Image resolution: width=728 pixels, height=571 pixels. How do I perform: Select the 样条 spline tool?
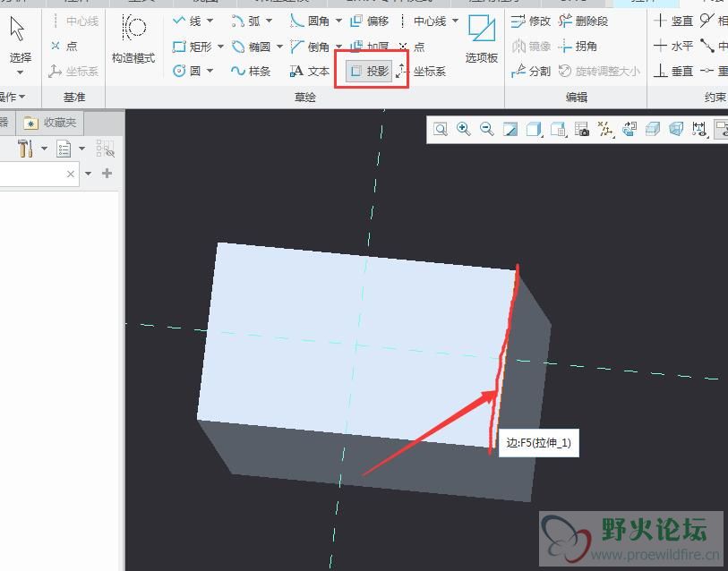[251, 71]
